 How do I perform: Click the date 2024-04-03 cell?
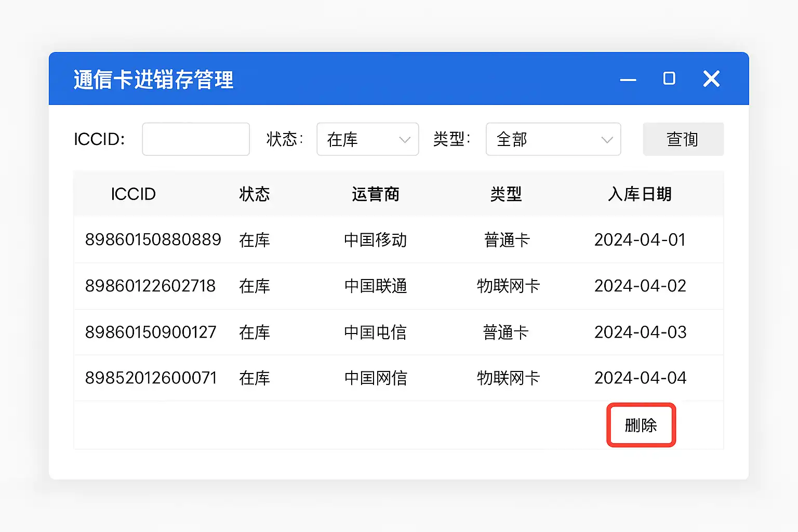pos(641,332)
